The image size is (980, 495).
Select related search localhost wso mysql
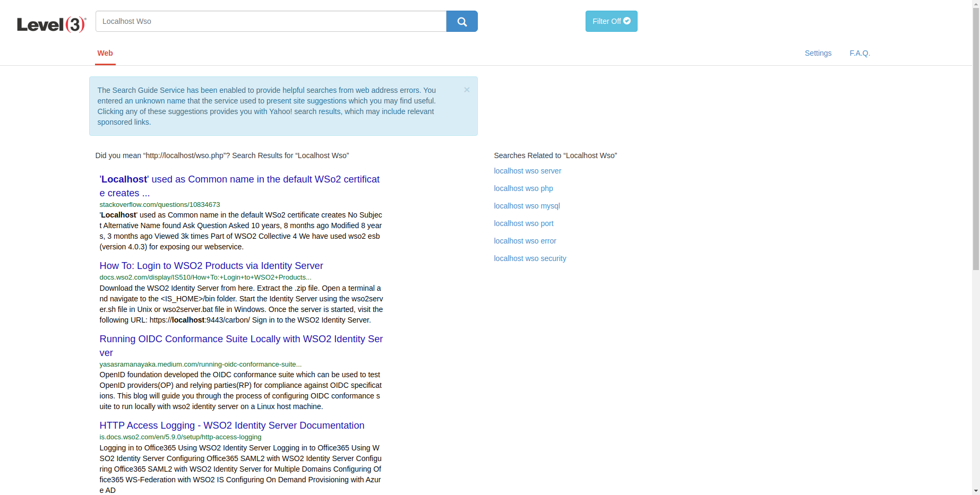click(x=527, y=206)
